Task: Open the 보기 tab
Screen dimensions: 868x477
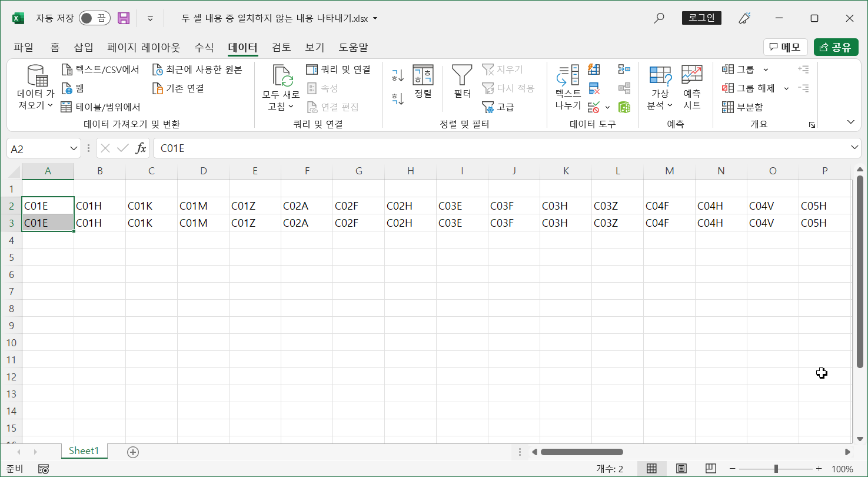Action: (x=315, y=48)
